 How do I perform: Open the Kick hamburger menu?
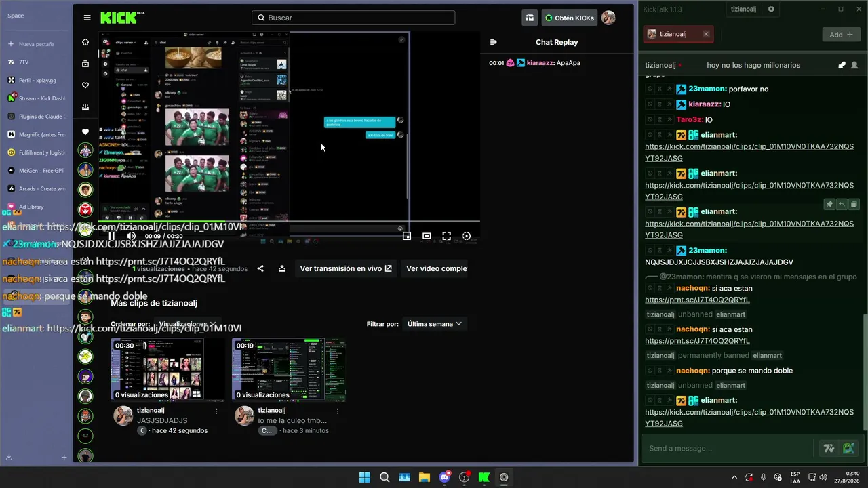87,18
